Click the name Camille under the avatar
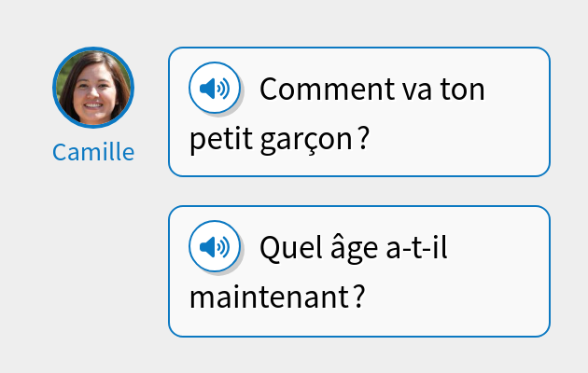588x373 pixels. 93,152
